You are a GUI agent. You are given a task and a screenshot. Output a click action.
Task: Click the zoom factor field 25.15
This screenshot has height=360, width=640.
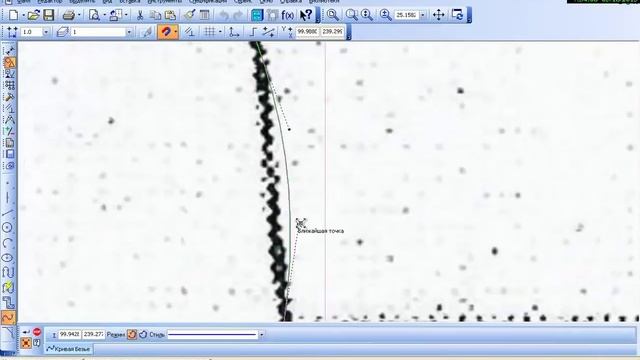pyautogui.click(x=406, y=15)
